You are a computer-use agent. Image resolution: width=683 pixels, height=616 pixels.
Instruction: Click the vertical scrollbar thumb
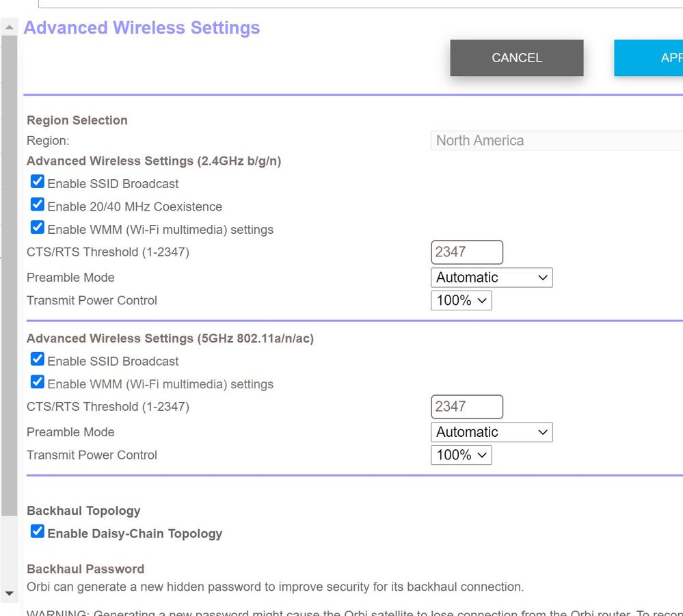pos(10,273)
